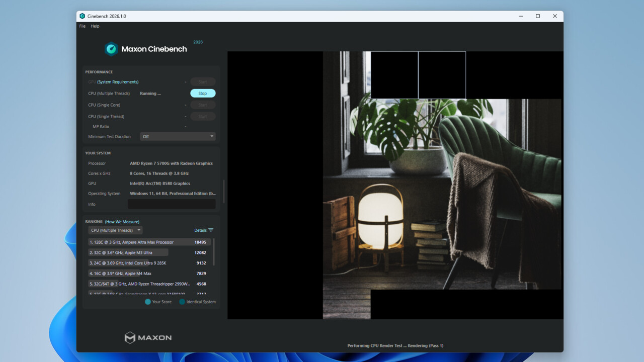Screen dimensions: 644x362
Task: Click Start for CPU (Single Thread)
Action: coord(203,117)
